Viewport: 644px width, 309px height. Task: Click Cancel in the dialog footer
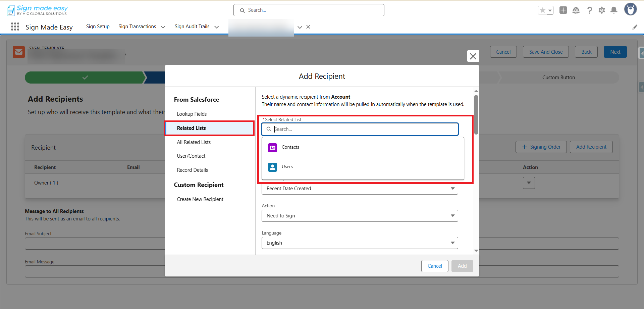435,266
